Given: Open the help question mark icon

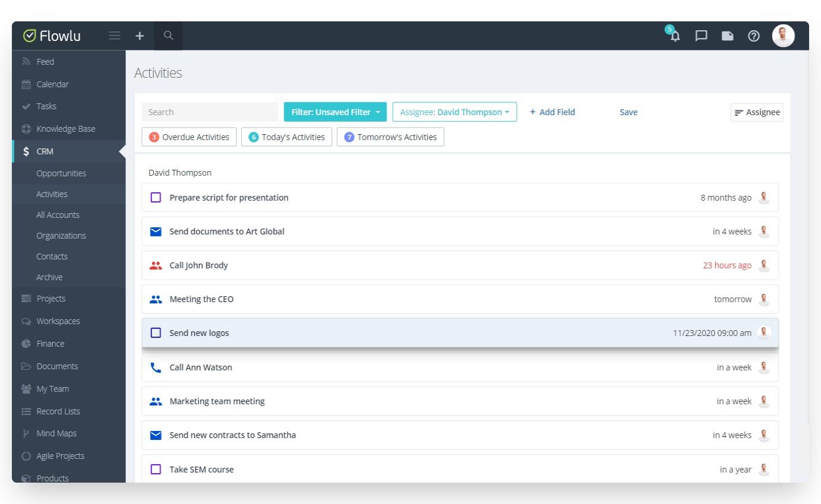Looking at the screenshot, I should tap(754, 36).
